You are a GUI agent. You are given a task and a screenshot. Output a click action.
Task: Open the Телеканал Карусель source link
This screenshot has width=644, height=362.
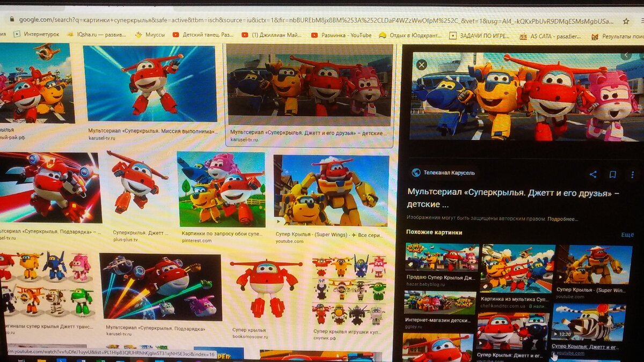(x=449, y=173)
